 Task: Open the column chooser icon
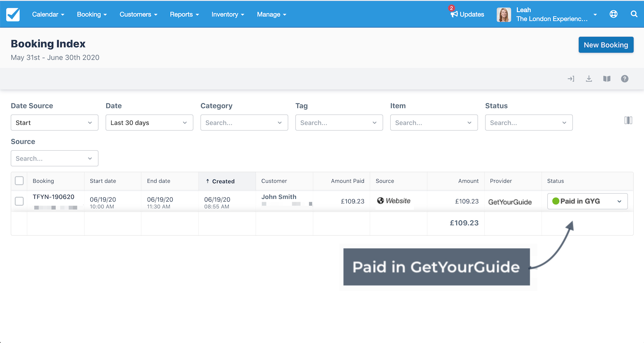point(628,120)
